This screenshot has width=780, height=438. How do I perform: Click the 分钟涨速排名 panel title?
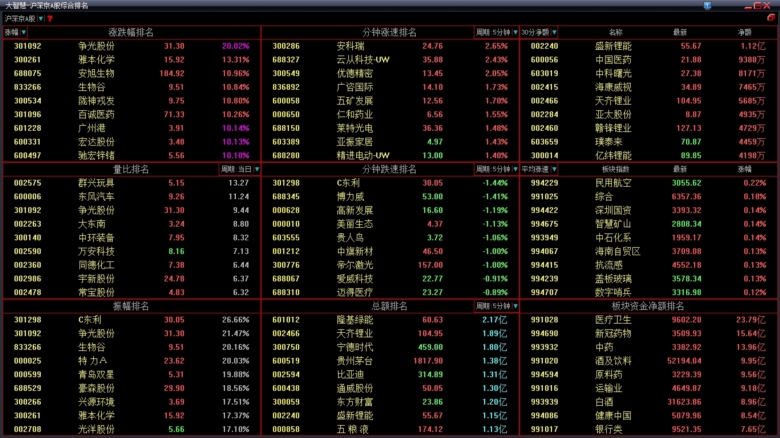click(x=389, y=32)
